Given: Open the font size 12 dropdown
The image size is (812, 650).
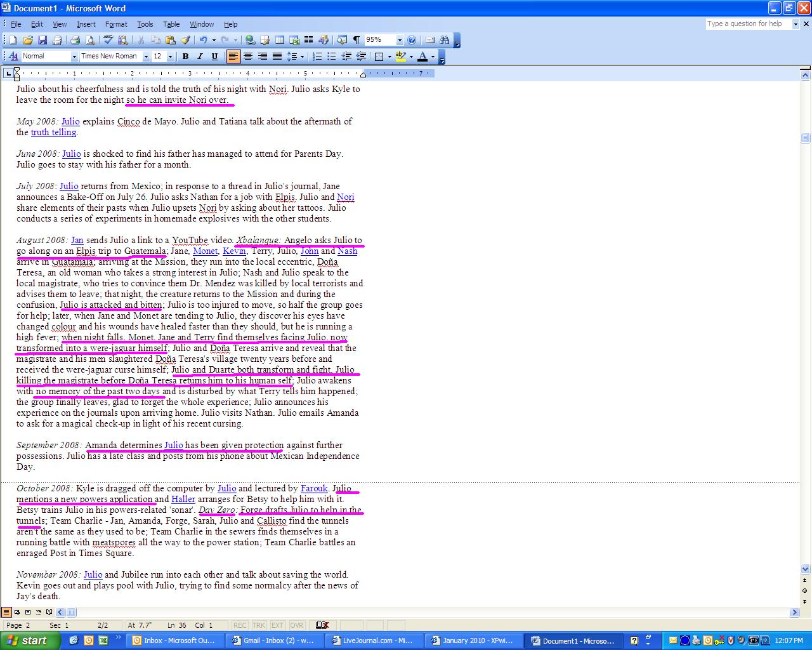Looking at the screenshot, I should [x=170, y=56].
